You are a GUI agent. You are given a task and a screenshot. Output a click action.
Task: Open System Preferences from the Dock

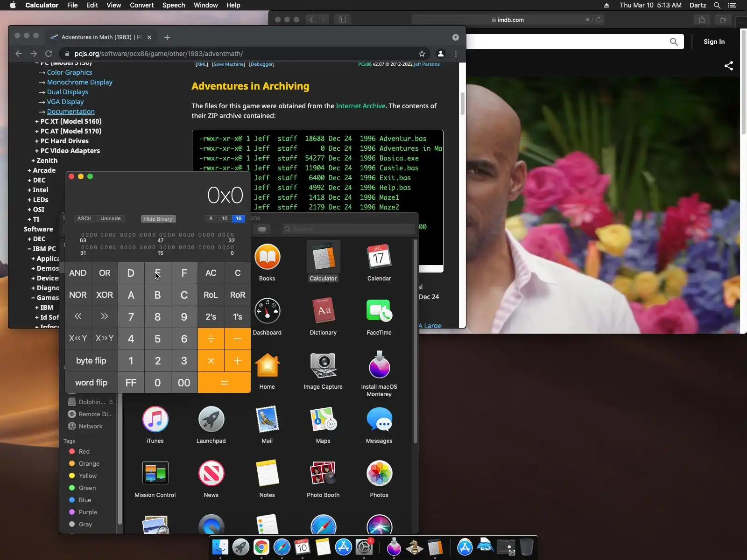coord(364,547)
